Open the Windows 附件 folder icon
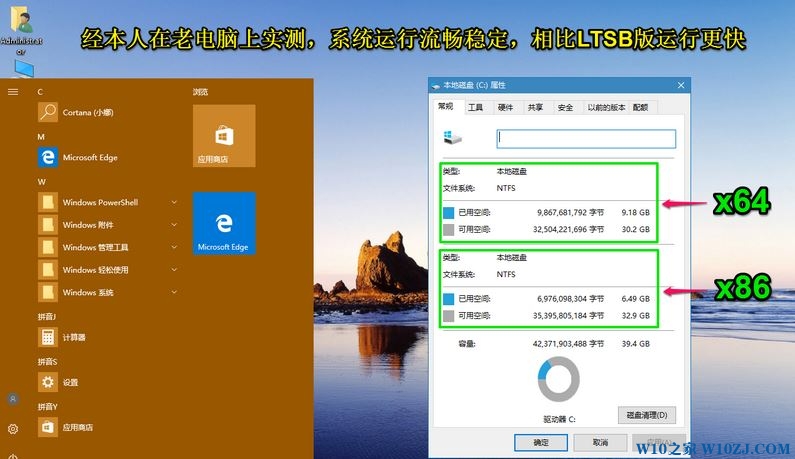 (48, 225)
